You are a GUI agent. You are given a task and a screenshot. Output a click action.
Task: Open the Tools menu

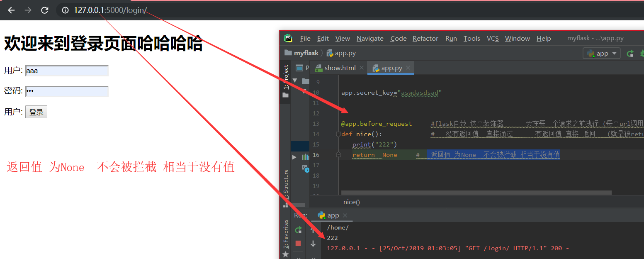coord(472,38)
